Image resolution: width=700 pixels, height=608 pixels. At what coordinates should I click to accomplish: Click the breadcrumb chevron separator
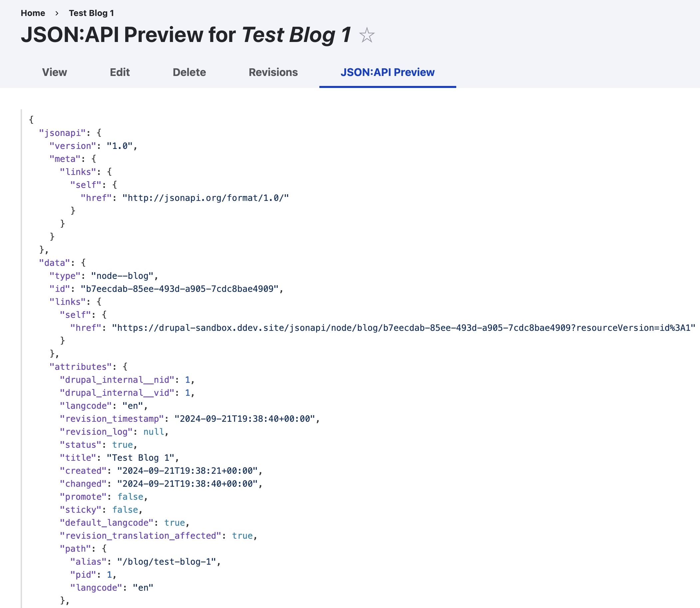point(57,13)
